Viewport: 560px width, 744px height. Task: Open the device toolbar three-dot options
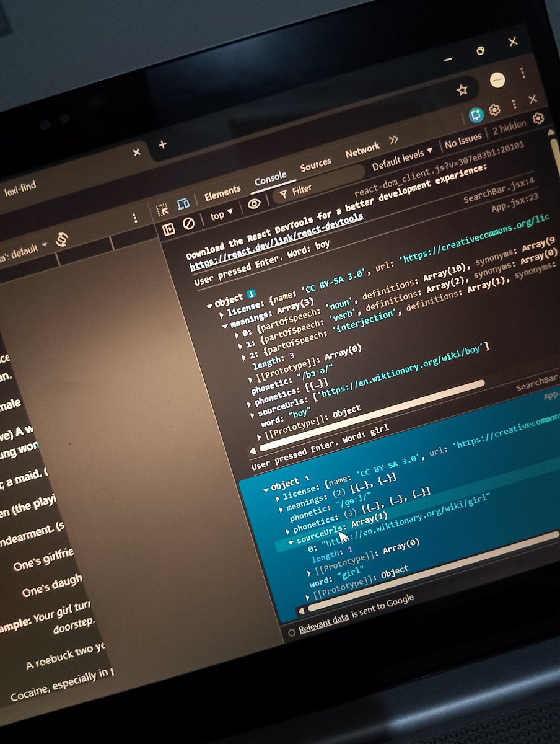click(x=134, y=218)
